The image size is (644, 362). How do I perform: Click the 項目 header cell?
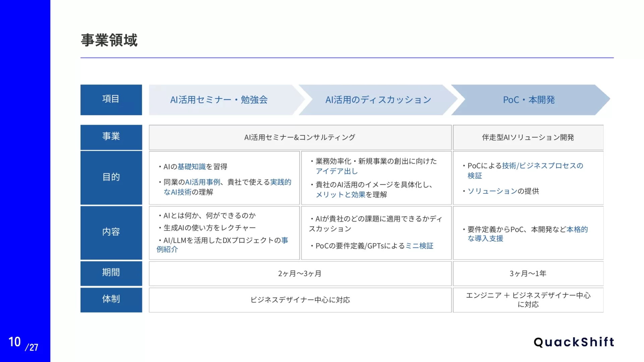tap(111, 100)
